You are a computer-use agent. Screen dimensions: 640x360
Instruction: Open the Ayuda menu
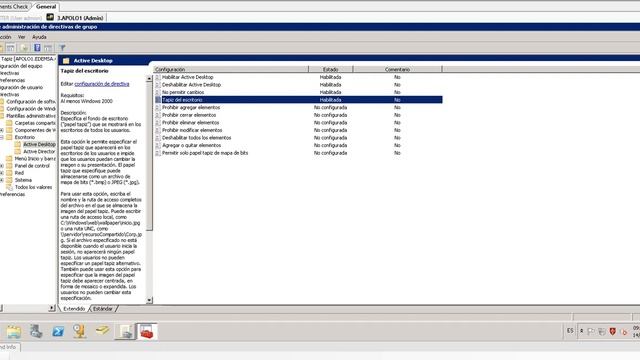39,37
